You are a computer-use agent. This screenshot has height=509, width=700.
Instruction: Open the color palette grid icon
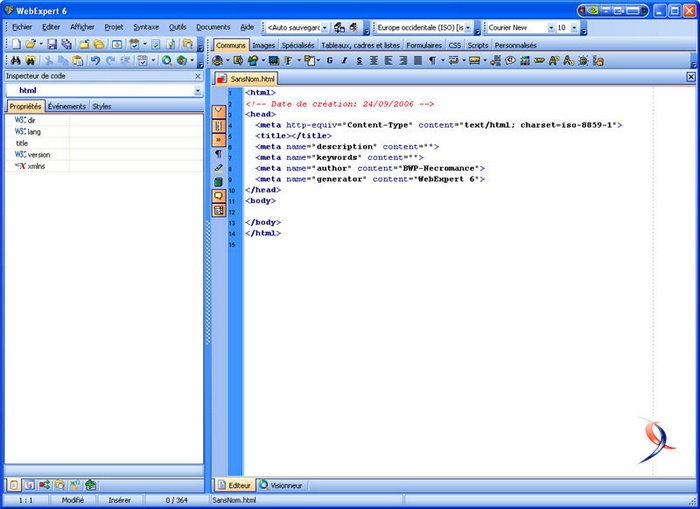(525, 60)
